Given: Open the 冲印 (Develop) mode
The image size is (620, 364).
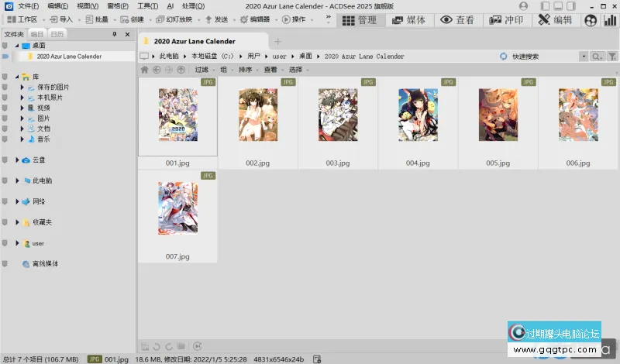Looking at the screenshot, I should pos(508,20).
